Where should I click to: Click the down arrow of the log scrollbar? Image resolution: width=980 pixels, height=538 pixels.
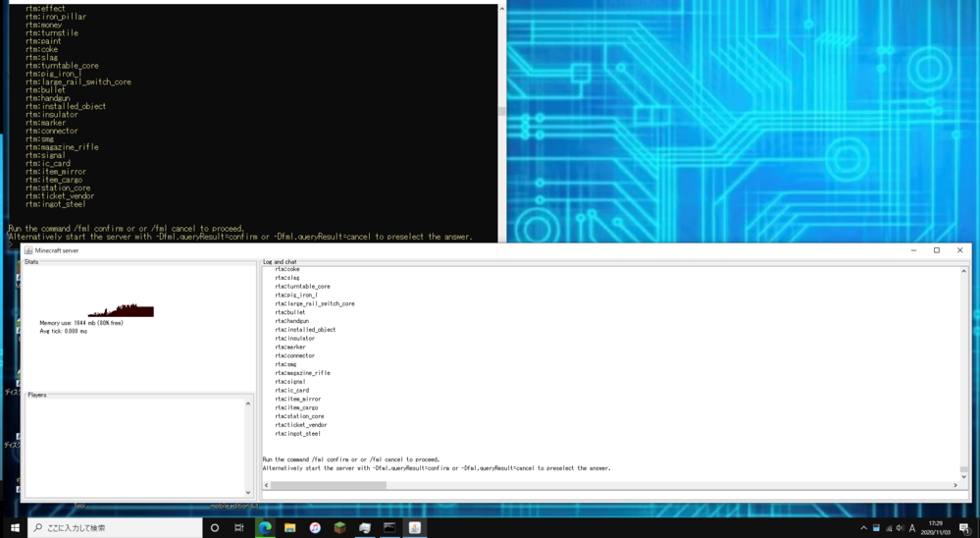(963, 477)
